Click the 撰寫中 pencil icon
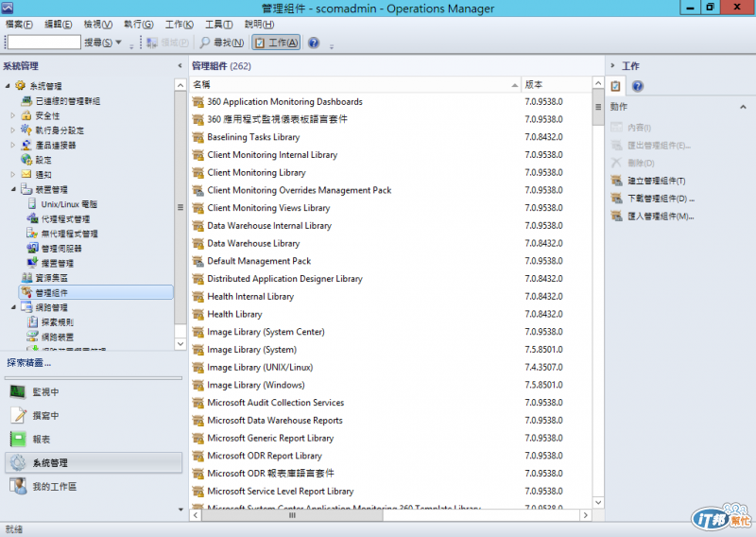The image size is (756, 537). click(18, 415)
